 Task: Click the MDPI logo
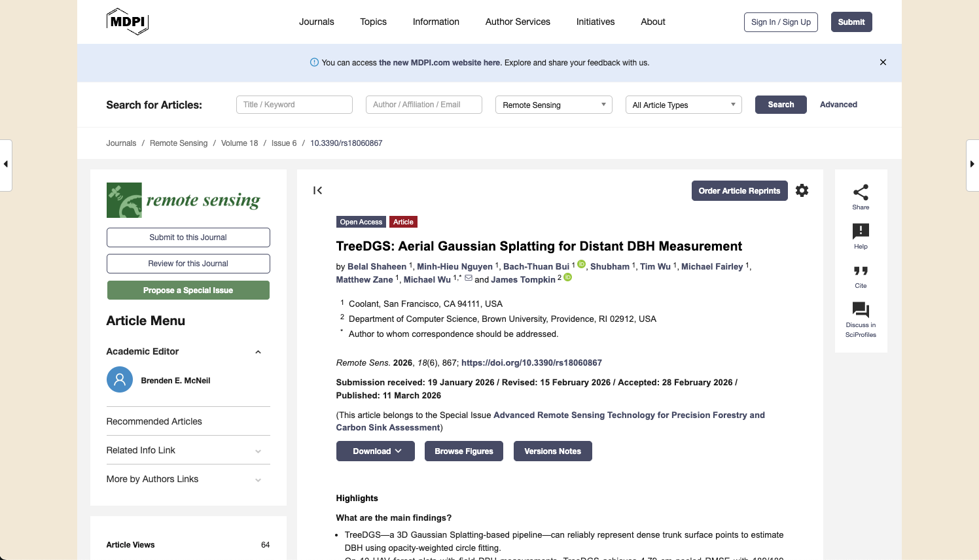pyautogui.click(x=128, y=22)
